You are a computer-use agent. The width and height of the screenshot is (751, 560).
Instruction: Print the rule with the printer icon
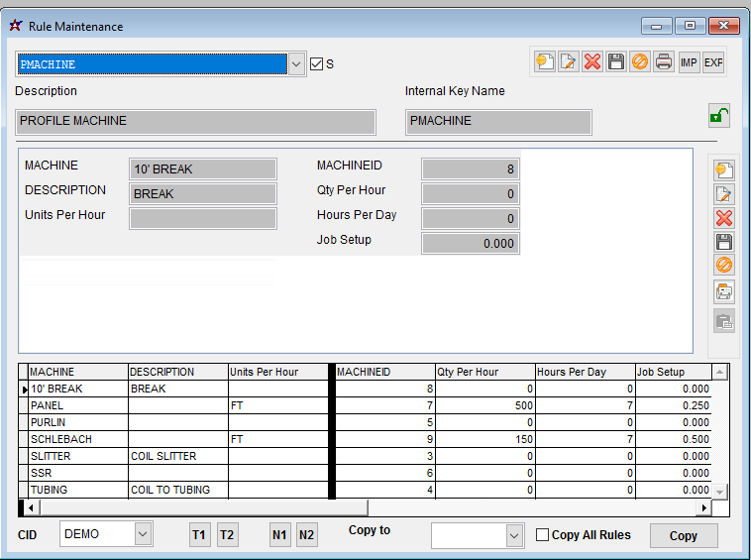pyautogui.click(x=664, y=61)
